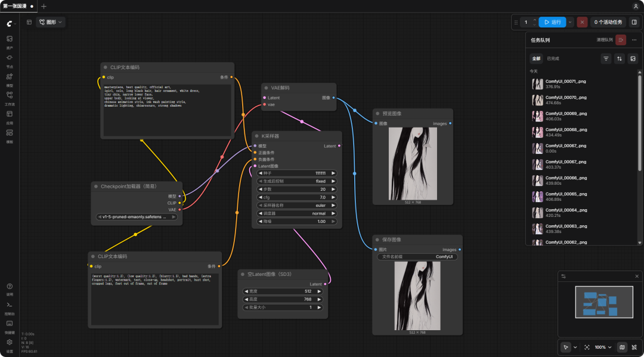This screenshot has width=644, height=357.
Task: Open the 节点 node library panel
Action: tap(10, 60)
